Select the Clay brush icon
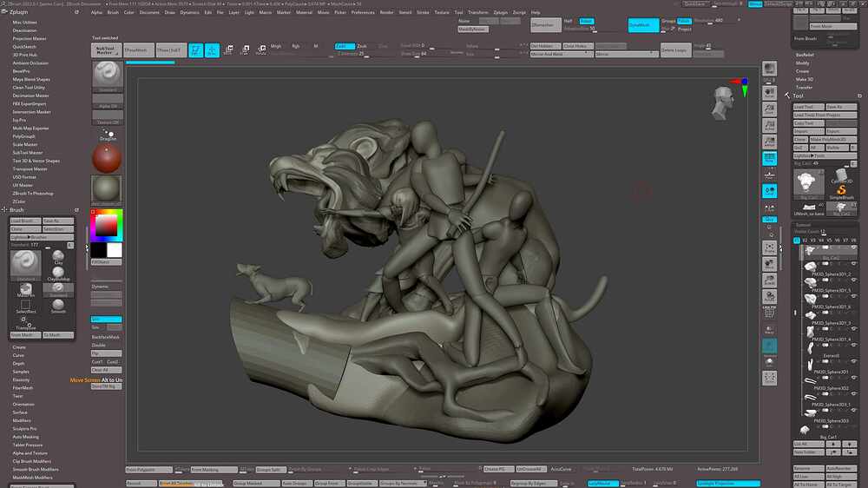The image size is (868, 488). [58, 256]
